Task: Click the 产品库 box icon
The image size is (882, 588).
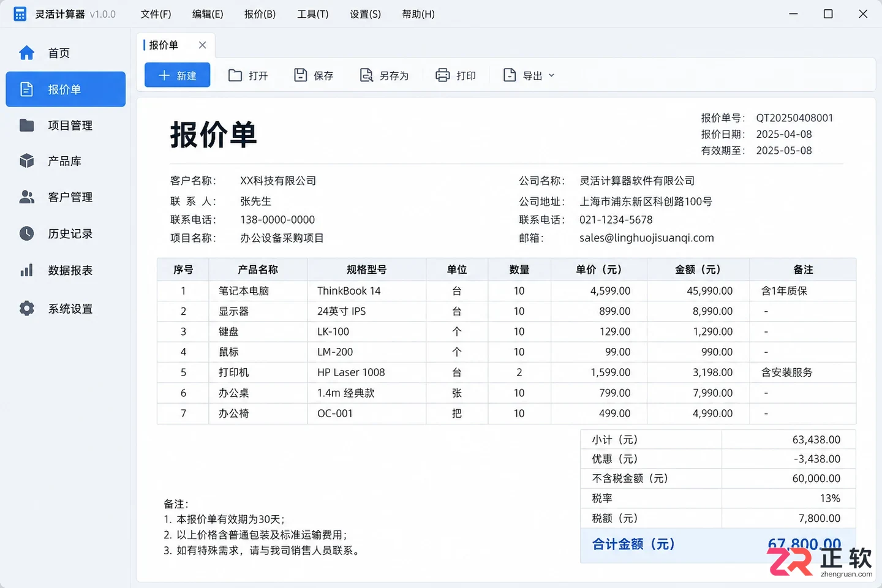Action: (26, 160)
